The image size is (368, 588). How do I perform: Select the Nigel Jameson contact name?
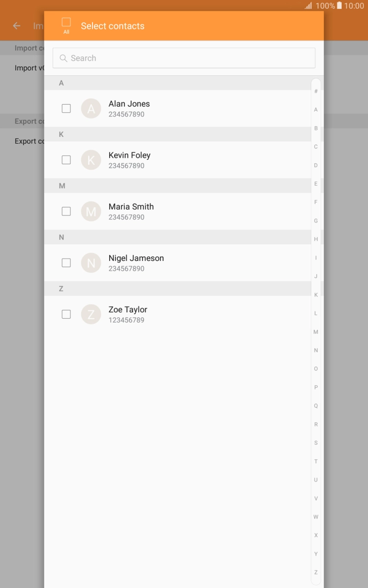136,258
